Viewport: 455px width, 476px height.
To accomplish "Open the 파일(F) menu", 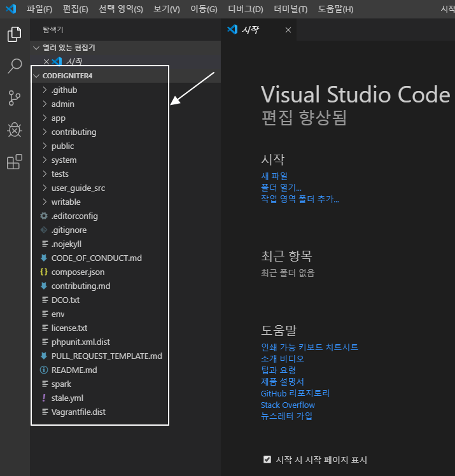I will click(x=39, y=9).
